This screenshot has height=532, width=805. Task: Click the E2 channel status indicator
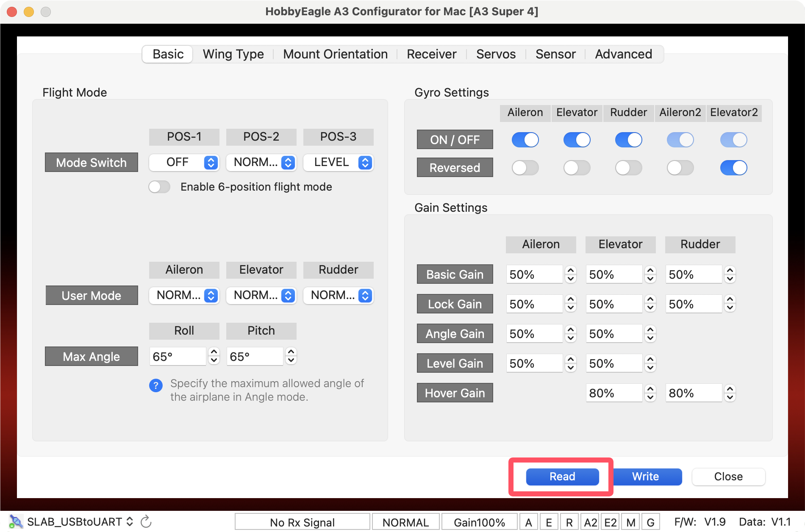(610, 522)
